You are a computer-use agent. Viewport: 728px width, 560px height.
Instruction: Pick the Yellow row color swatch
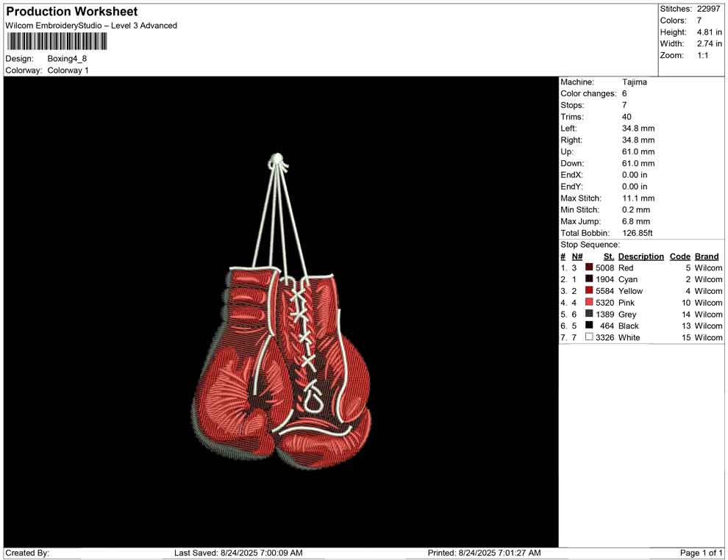589,291
